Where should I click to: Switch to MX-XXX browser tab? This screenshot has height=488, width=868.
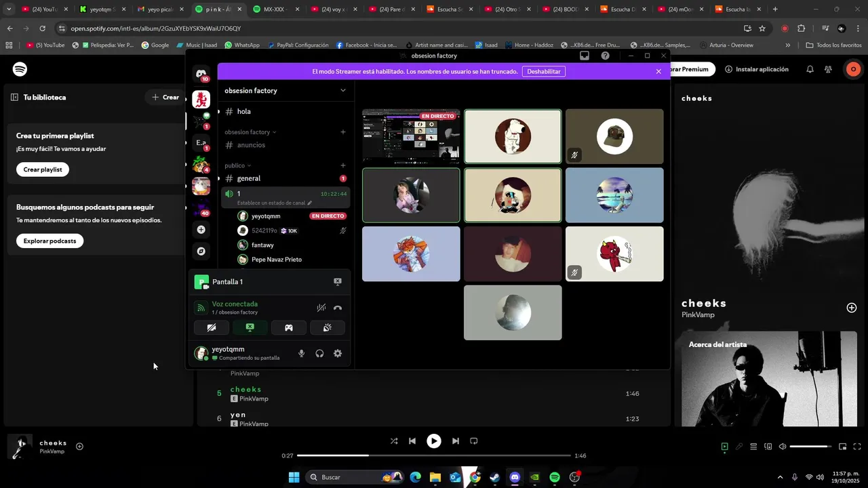coord(277,9)
